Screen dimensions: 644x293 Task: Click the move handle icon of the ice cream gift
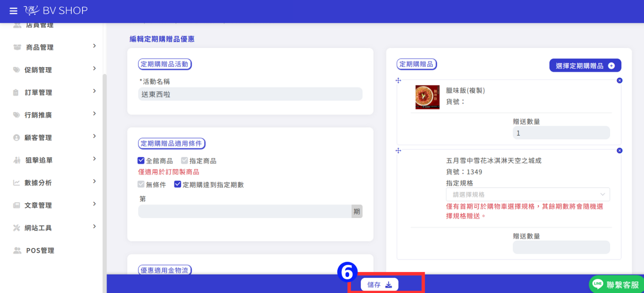(x=398, y=150)
